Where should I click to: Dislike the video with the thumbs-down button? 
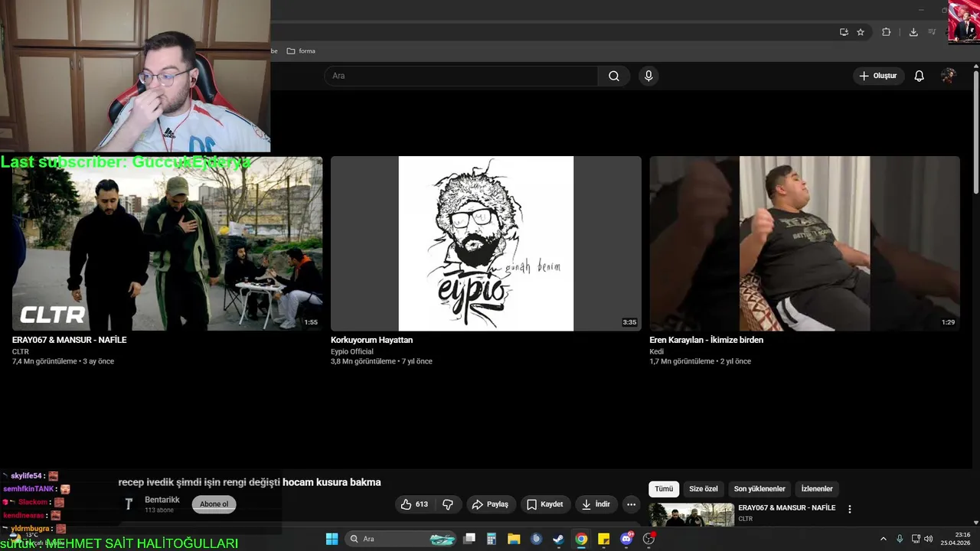coord(448,504)
